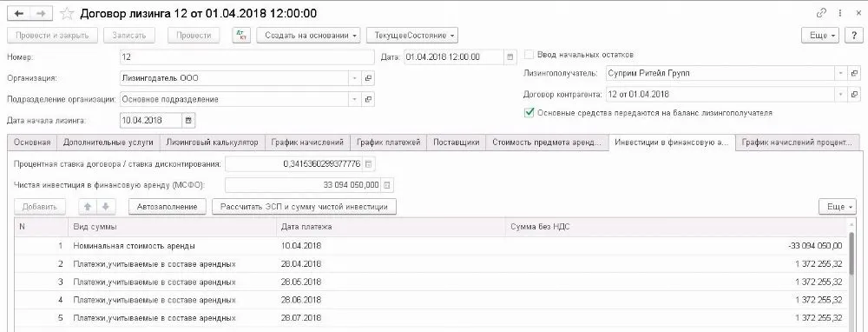Viewport: 868px width, 332px height.
Task: Open calculator for discount rate field
Action: click(x=368, y=163)
